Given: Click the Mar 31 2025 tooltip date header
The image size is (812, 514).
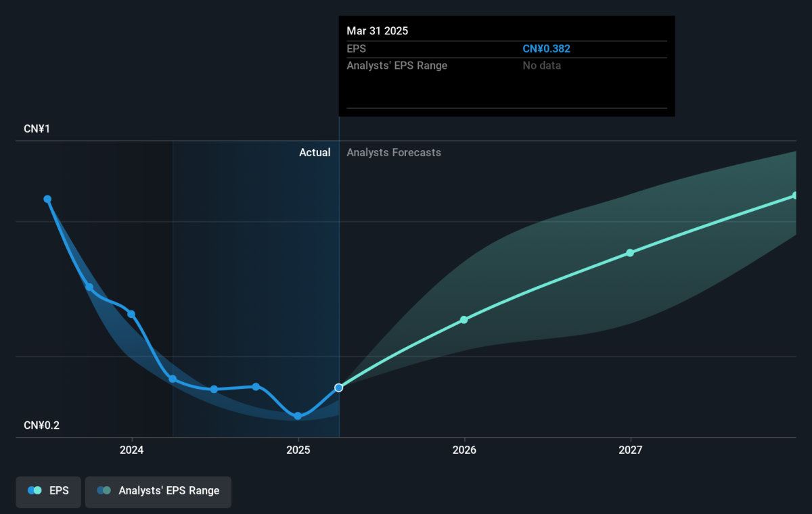Looking at the screenshot, I should (x=378, y=31).
